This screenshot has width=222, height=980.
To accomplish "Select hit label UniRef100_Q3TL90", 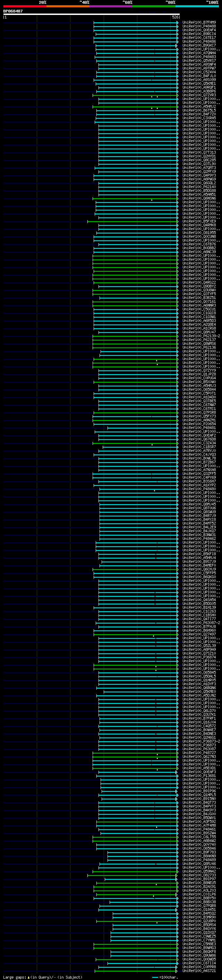I will 199,164.
